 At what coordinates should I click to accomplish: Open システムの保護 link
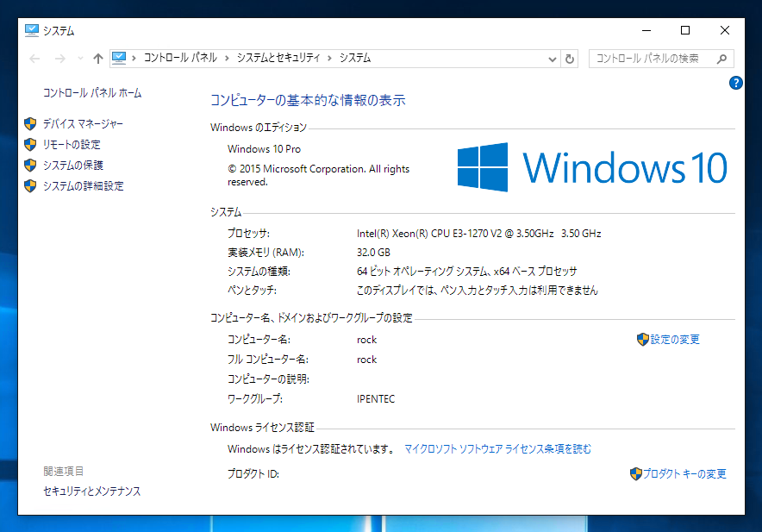pos(73,166)
